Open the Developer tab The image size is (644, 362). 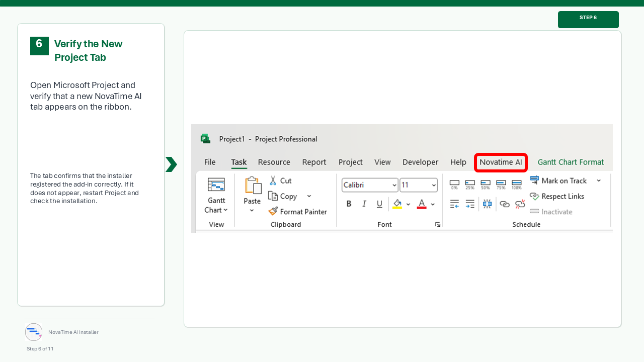click(421, 162)
